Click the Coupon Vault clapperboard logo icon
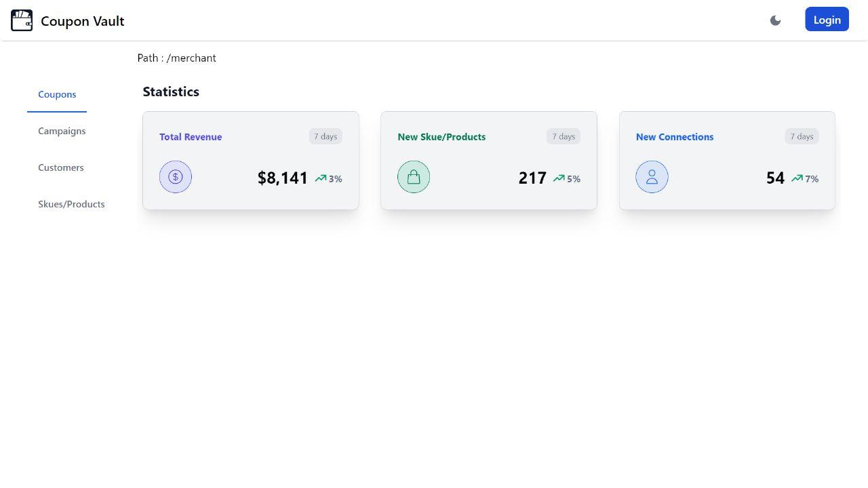 click(22, 20)
